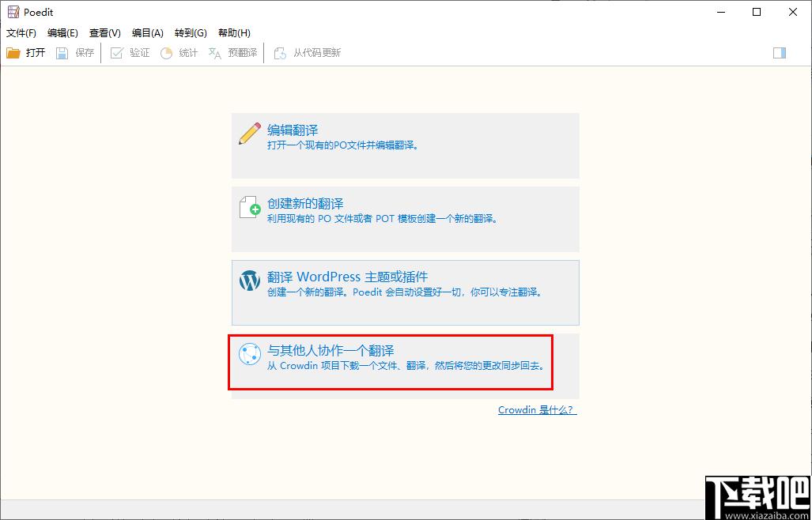Minimize the Poedit window

coord(720,12)
